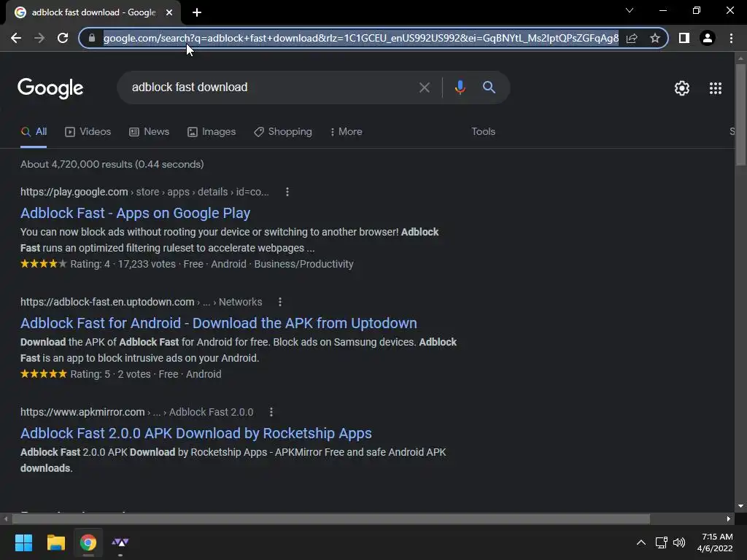Image resolution: width=747 pixels, height=560 pixels.
Task: Switch to the Videos tab
Action: coord(88,132)
